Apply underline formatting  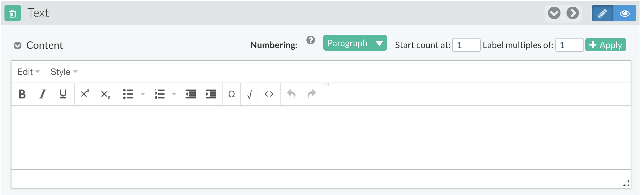pyautogui.click(x=63, y=94)
